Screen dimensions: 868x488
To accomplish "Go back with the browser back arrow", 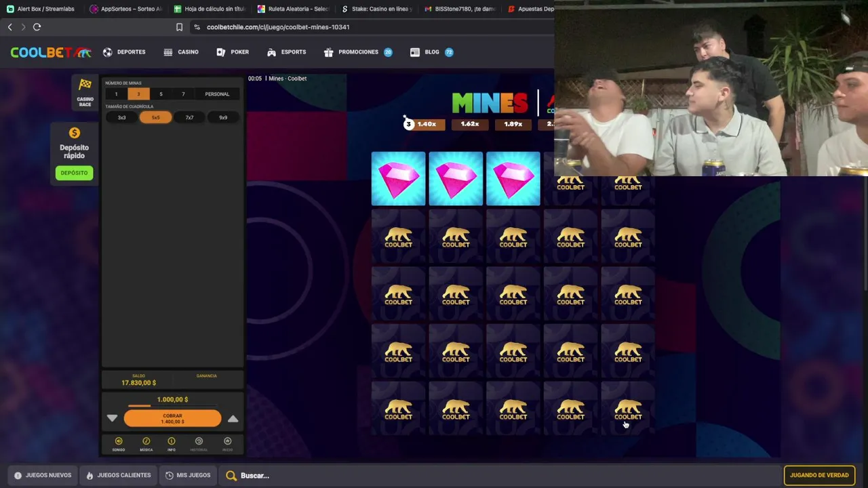I will pyautogui.click(x=9, y=27).
